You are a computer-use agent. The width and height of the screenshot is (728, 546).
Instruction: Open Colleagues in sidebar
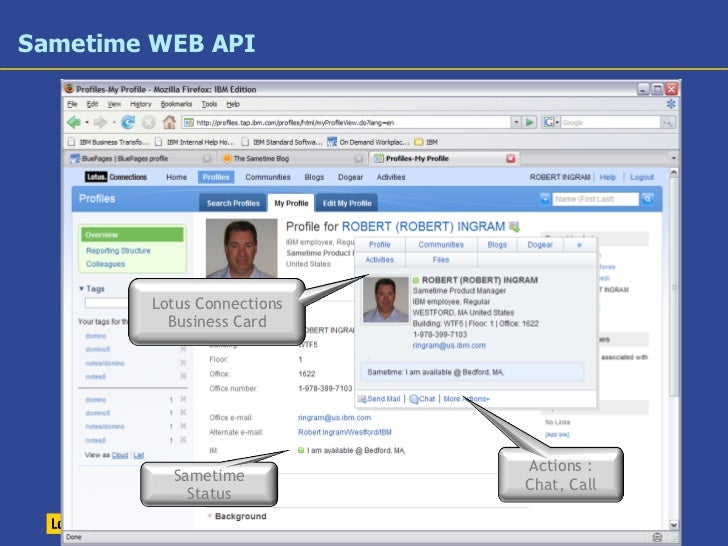point(105,264)
